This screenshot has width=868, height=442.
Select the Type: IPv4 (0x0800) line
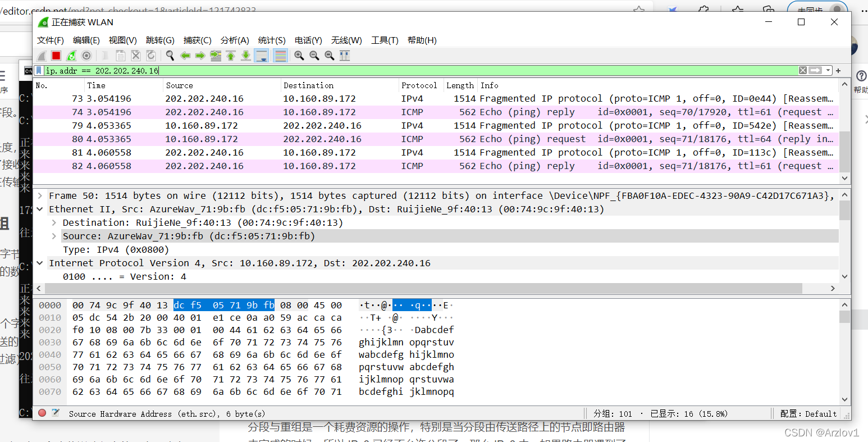pyautogui.click(x=116, y=249)
